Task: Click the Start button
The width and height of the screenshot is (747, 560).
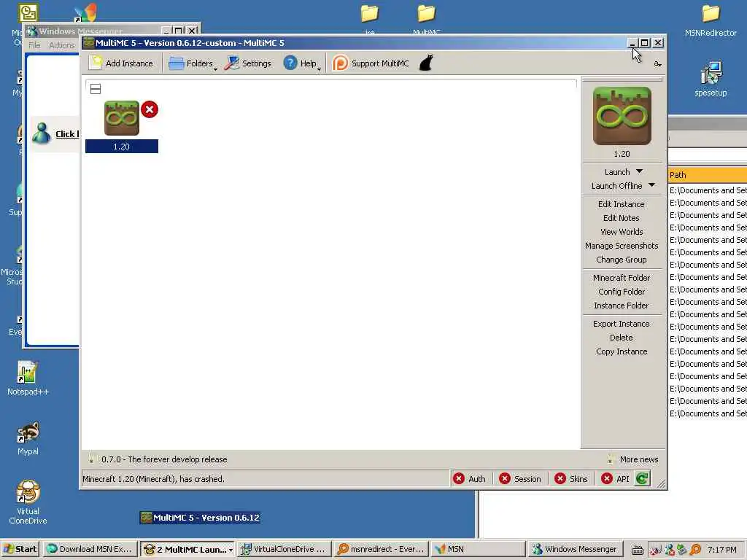Action: [x=20, y=549]
